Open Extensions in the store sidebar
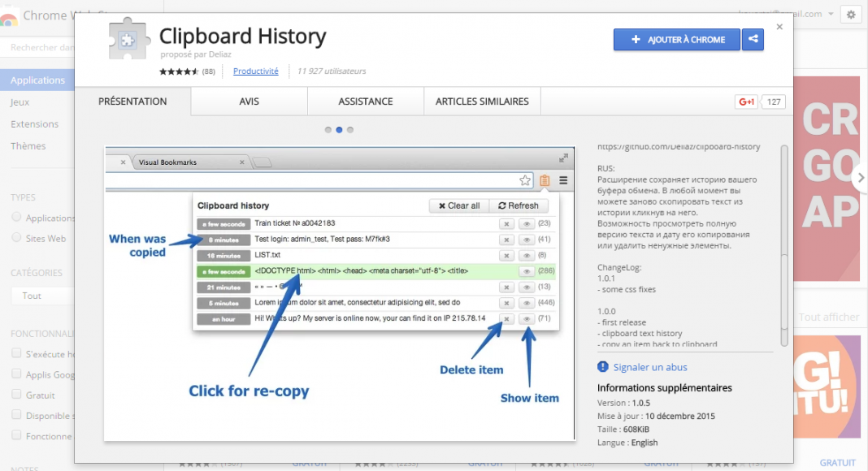Screen dimensions: 868x471 (34, 123)
